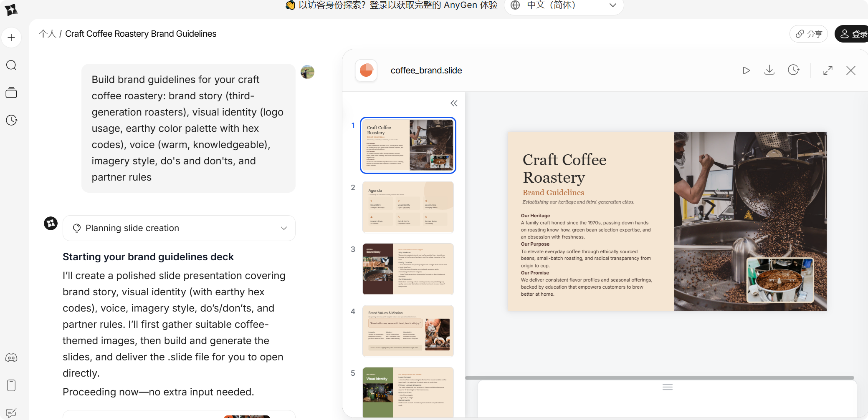
Task: Open the language dropdown 中文 (简体)
Action: (564, 5)
